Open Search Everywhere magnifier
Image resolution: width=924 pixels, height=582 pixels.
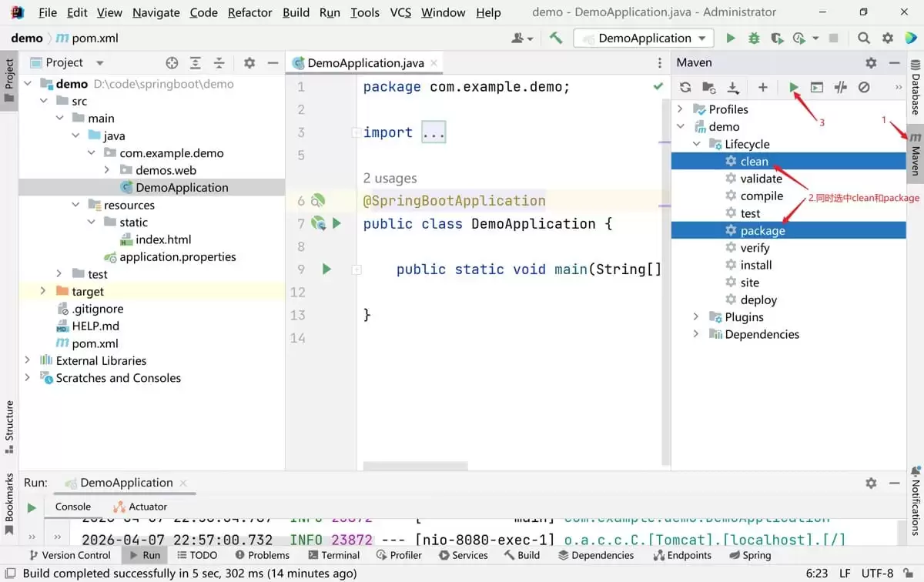pyautogui.click(x=864, y=38)
